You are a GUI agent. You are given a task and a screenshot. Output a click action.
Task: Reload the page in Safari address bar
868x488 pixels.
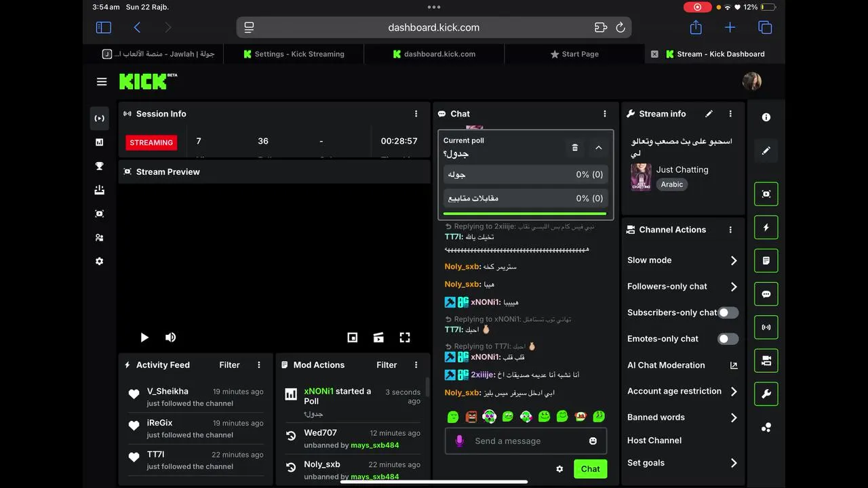(620, 28)
